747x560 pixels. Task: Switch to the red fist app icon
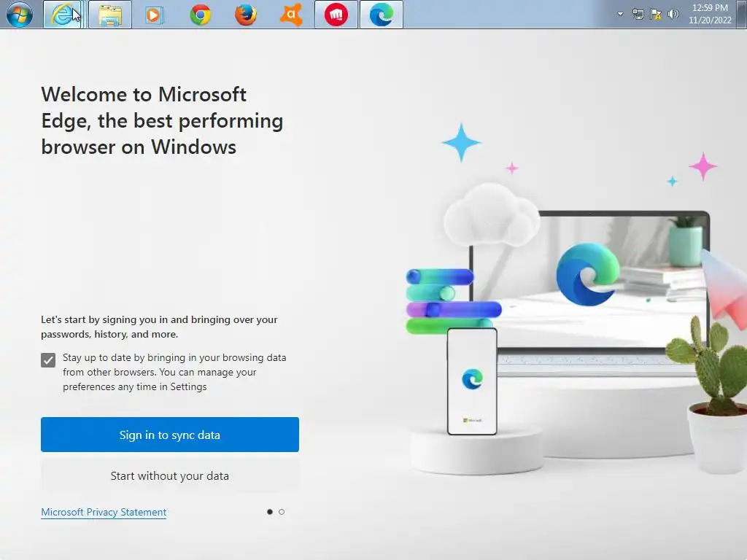(336, 15)
